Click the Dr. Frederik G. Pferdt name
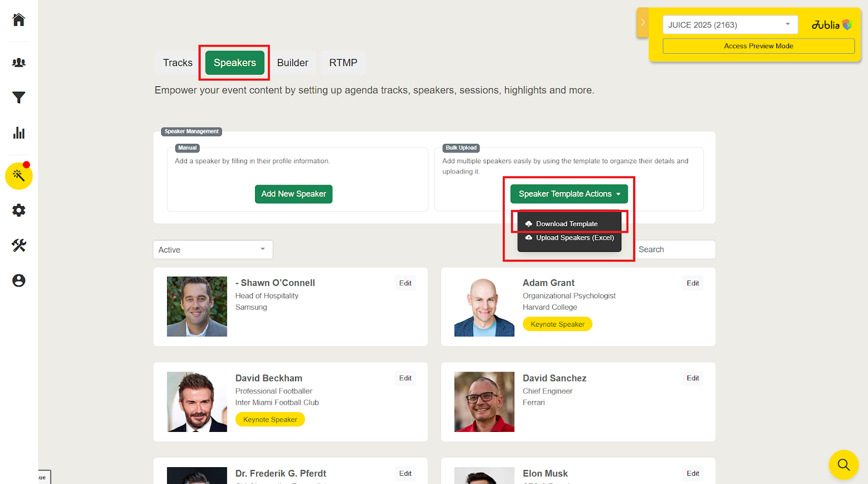This screenshot has width=868, height=484. click(x=280, y=474)
